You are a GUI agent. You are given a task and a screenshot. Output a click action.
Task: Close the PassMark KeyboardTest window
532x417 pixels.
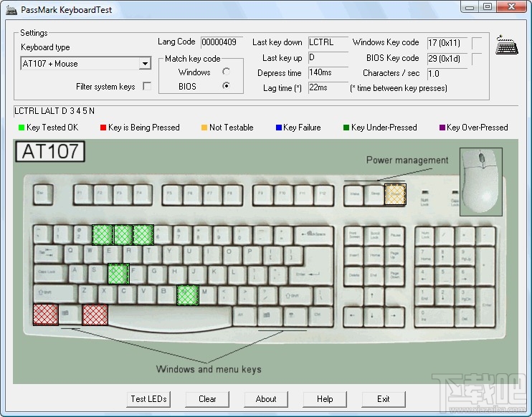tap(512, 6)
